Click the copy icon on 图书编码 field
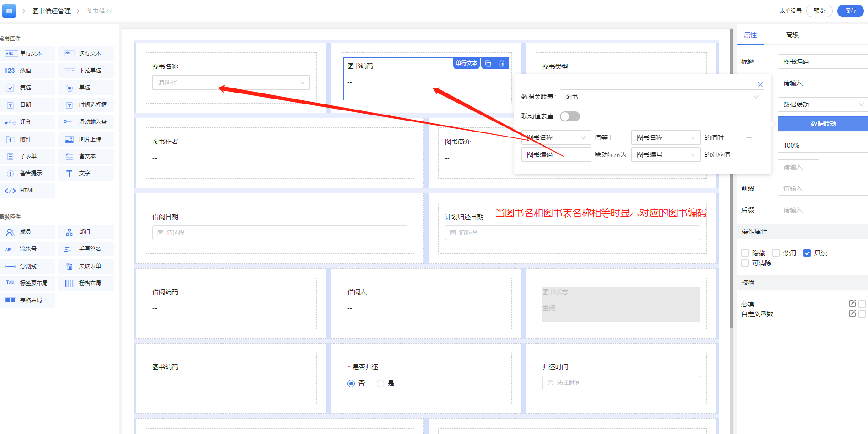868x434 pixels. (488, 64)
